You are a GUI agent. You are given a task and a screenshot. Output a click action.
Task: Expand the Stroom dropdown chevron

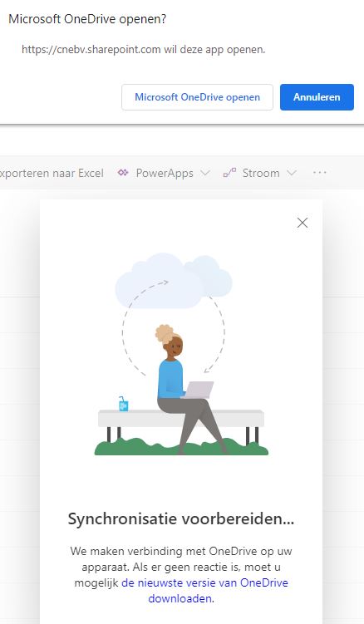click(x=292, y=173)
